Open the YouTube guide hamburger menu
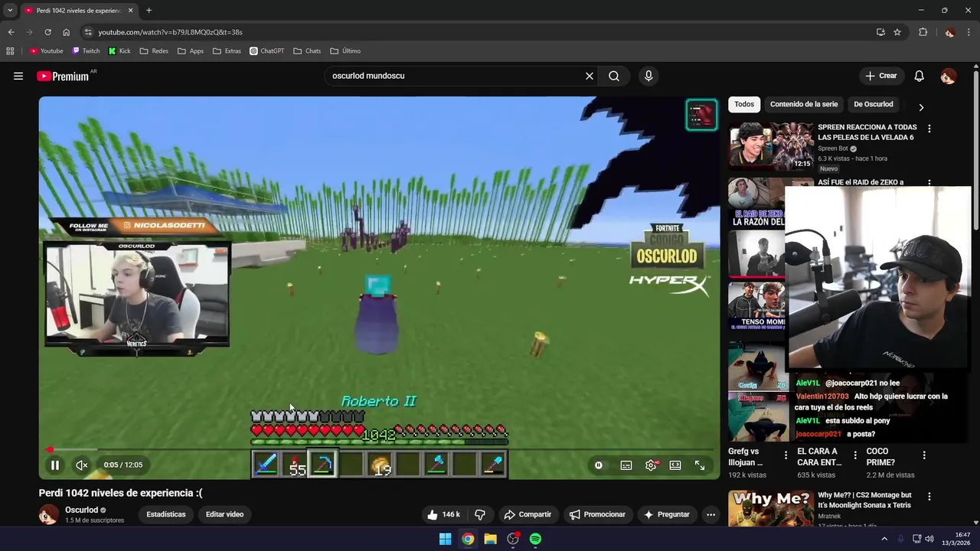Image resolution: width=980 pixels, height=551 pixels. click(x=18, y=76)
